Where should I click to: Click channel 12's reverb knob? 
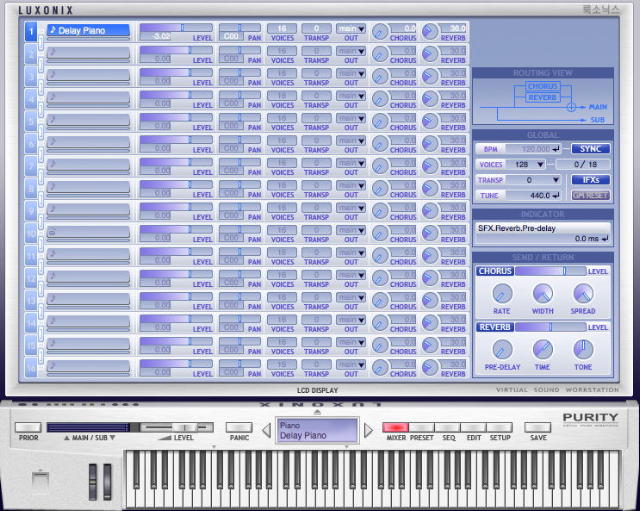tap(430, 278)
